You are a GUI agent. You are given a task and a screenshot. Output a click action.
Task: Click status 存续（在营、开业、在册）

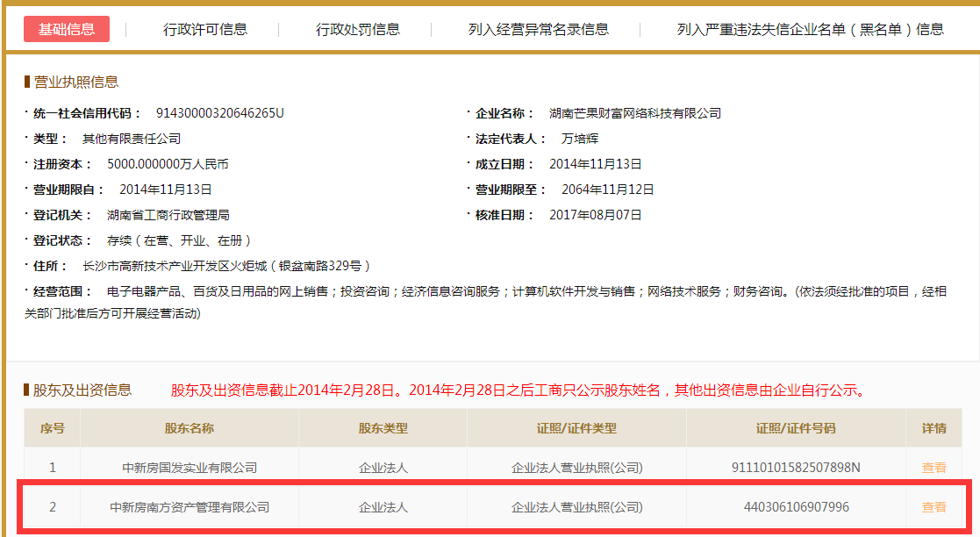coord(180,240)
